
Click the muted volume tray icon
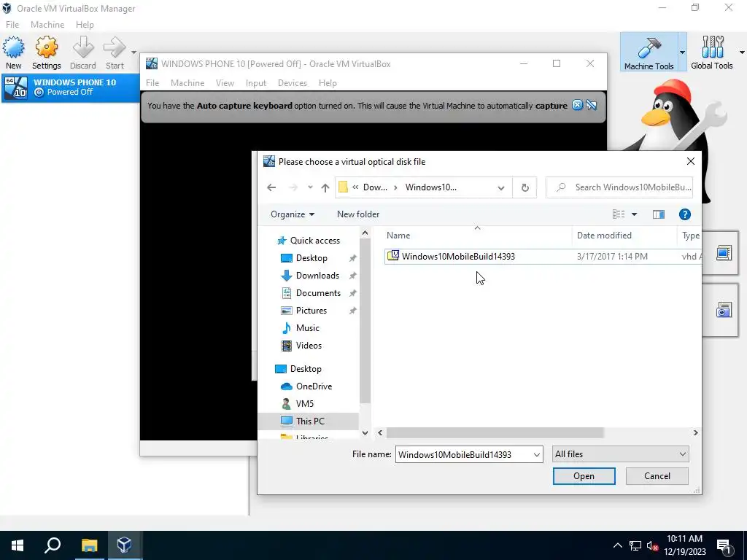[652, 545]
